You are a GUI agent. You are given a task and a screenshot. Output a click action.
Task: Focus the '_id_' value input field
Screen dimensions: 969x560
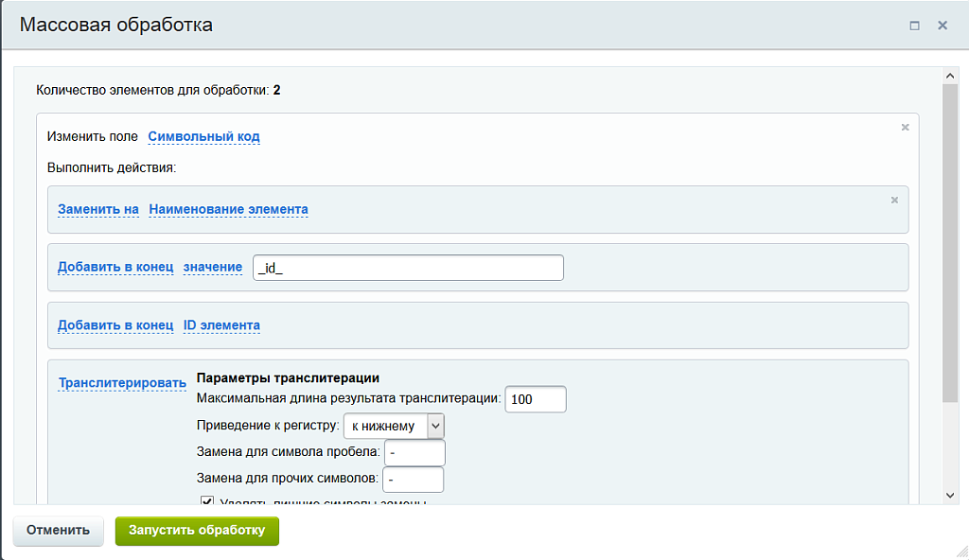tap(407, 267)
